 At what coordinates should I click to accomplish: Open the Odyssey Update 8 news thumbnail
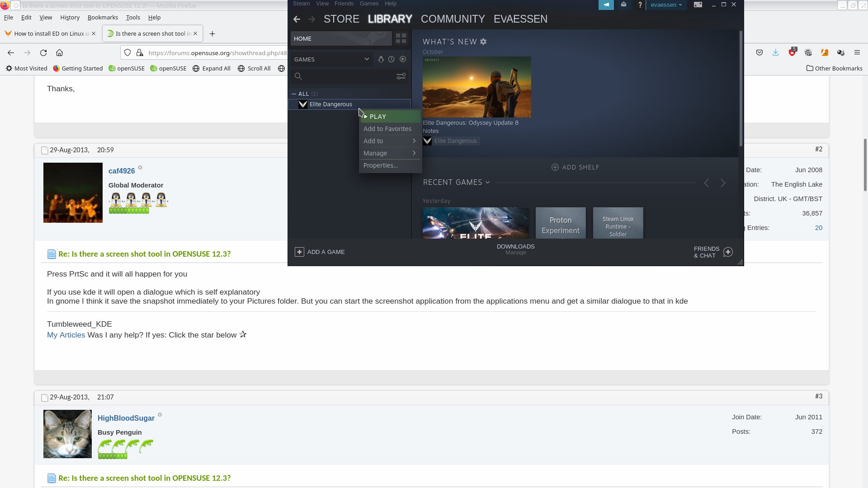coord(477,87)
